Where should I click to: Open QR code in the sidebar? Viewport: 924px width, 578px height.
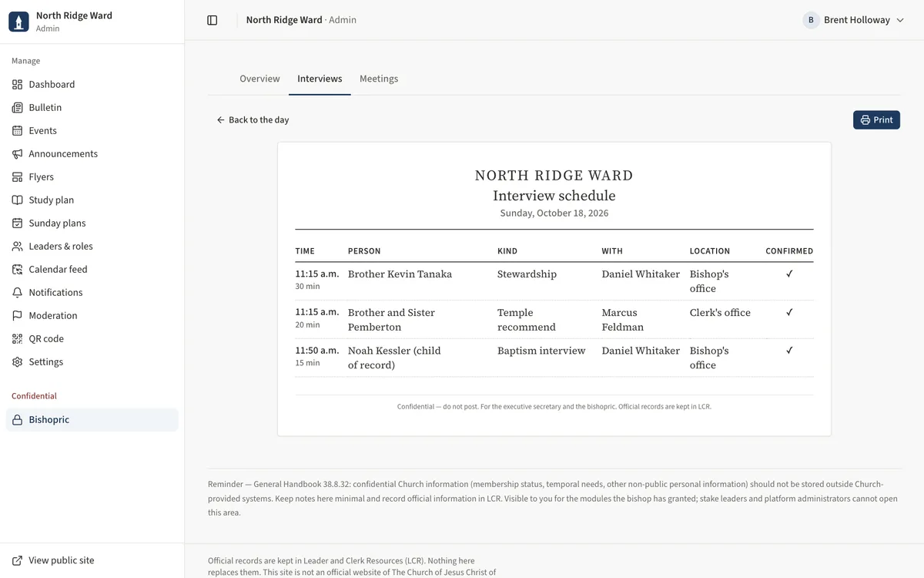pyautogui.click(x=92, y=339)
